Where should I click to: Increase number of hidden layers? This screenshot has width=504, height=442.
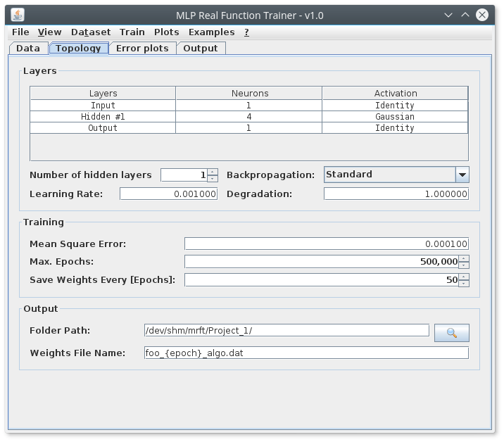click(x=213, y=172)
